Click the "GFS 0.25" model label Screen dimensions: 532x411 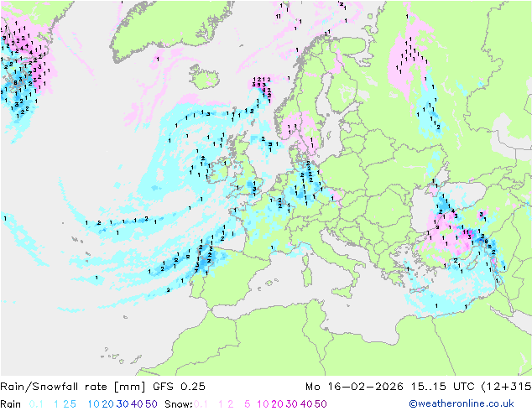(x=179, y=387)
